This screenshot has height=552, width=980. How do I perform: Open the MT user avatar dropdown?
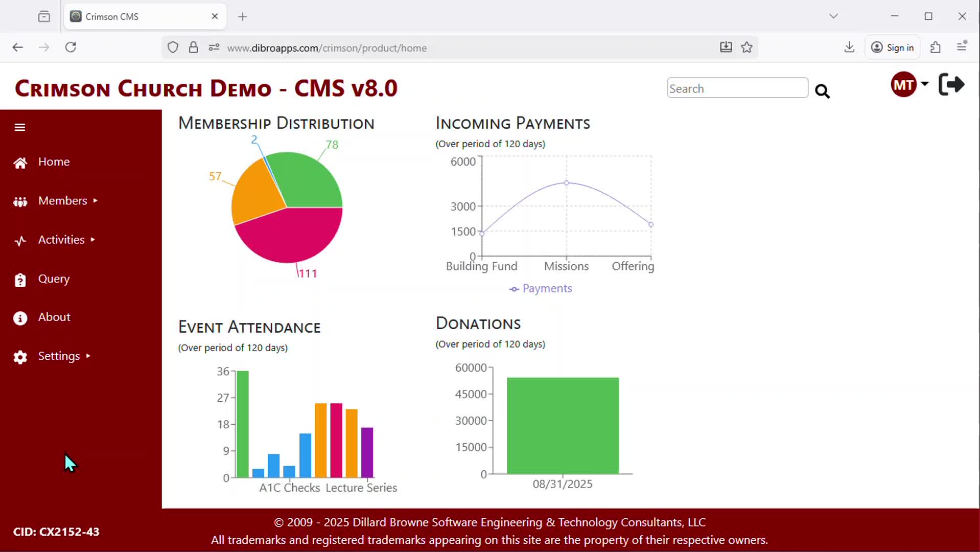[909, 84]
